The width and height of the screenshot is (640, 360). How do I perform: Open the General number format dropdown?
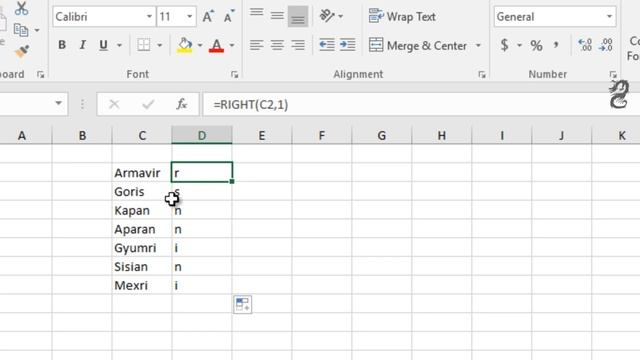609,17
